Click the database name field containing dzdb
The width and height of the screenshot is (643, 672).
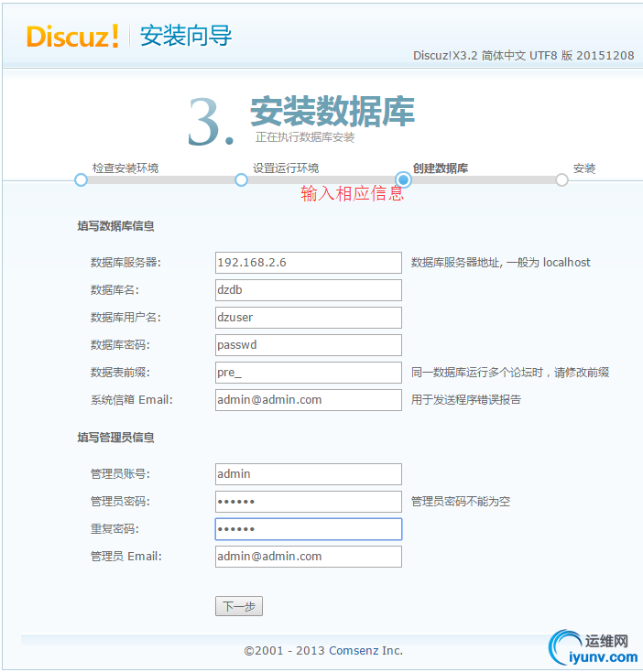click(308, 290)
